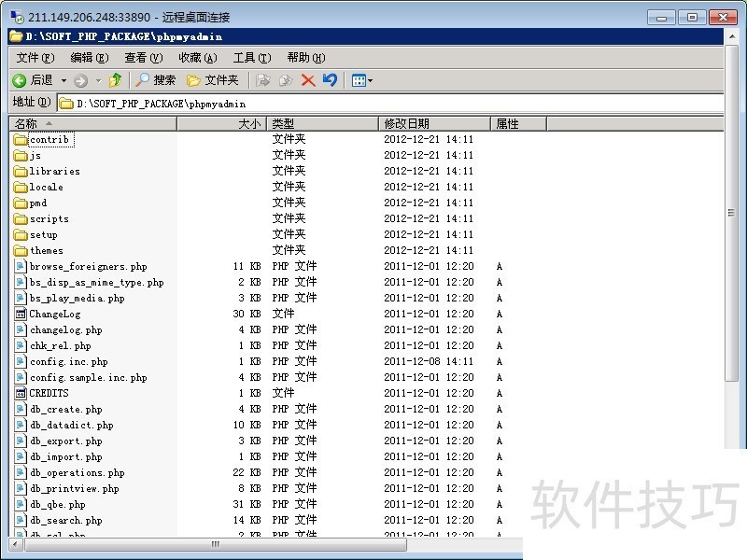Expand the Forward button history dropdown
This screenshot has width=747, height=560.
[x=97, y=81]
